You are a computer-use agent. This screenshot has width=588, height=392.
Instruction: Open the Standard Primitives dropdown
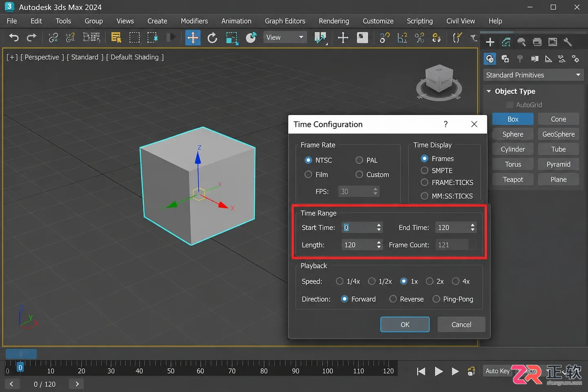point(533,75)
